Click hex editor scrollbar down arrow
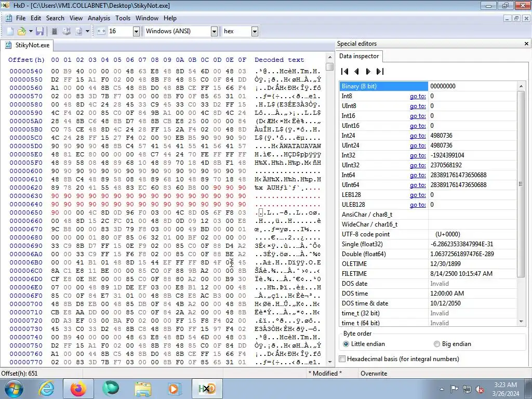The width and height of the screenshot is (532, 399). 329,362
